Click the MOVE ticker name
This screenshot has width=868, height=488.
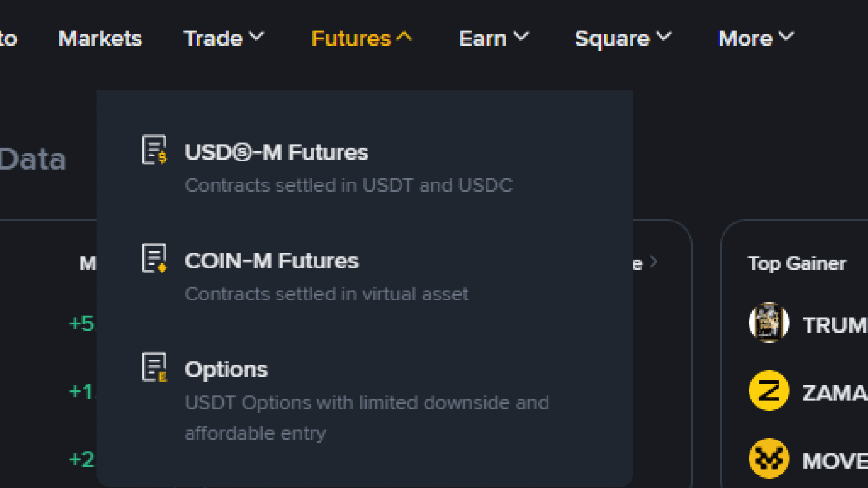click(835, 461)
